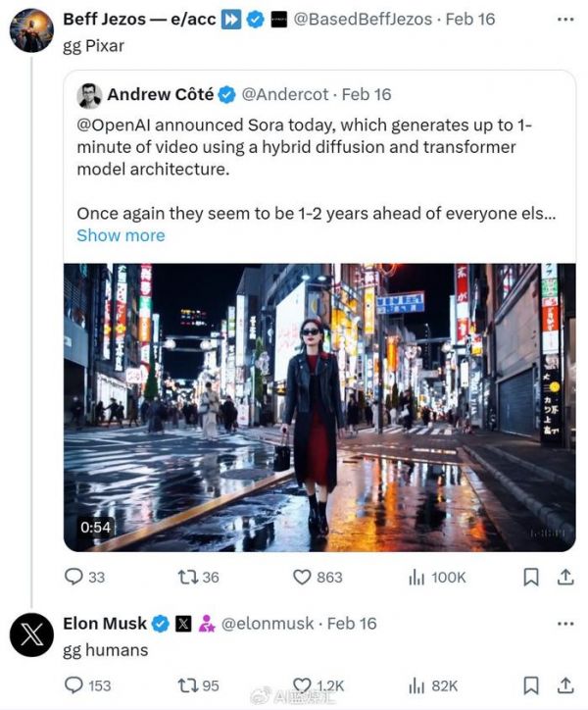This screenshot has height=710, width=588.
Task: Open Andrew Côté's profile name
Action: point(160,94)
